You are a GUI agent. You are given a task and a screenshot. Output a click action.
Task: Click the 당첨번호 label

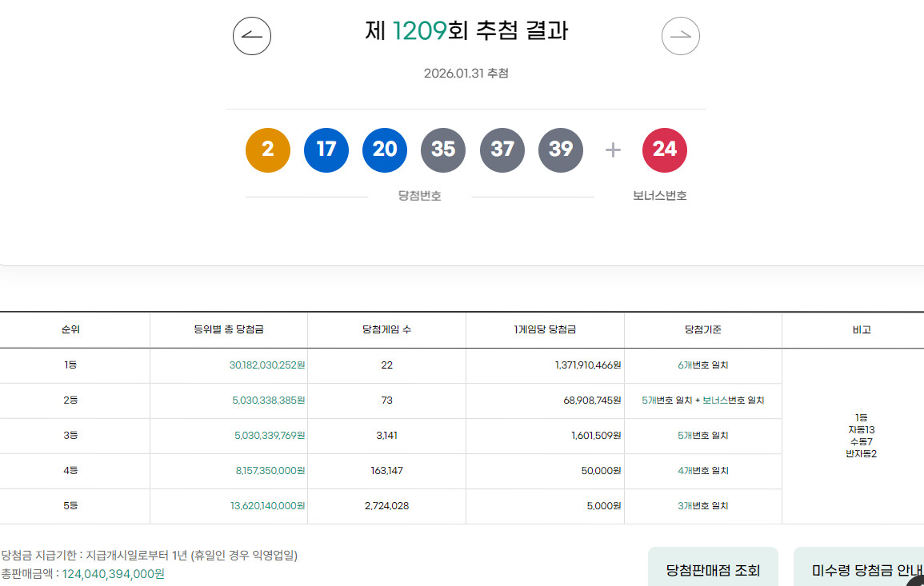pyautogui.click(x=419, y=196)
